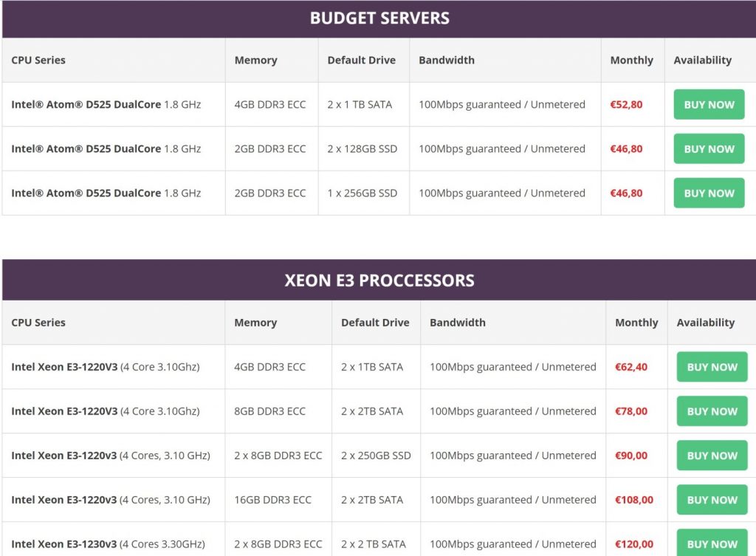
Task: Click BUY NOW for the €62,40 Xeon server
Action: point(712,367)
